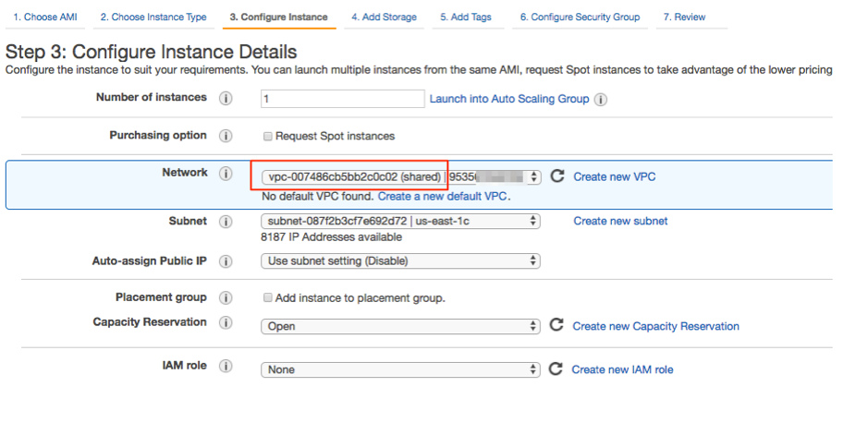The image size is (868, 423).
Task: Click the Number of instances input field
Action: pyautogui.click(x=343, y=99)
